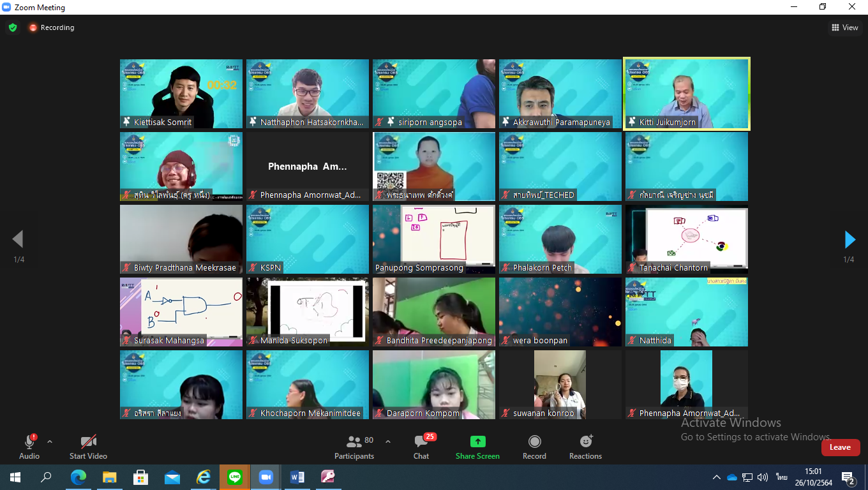This screenshot has height=490, width=868.
Task: Go to previous gallery page arrow
Action: coord(18,239)
